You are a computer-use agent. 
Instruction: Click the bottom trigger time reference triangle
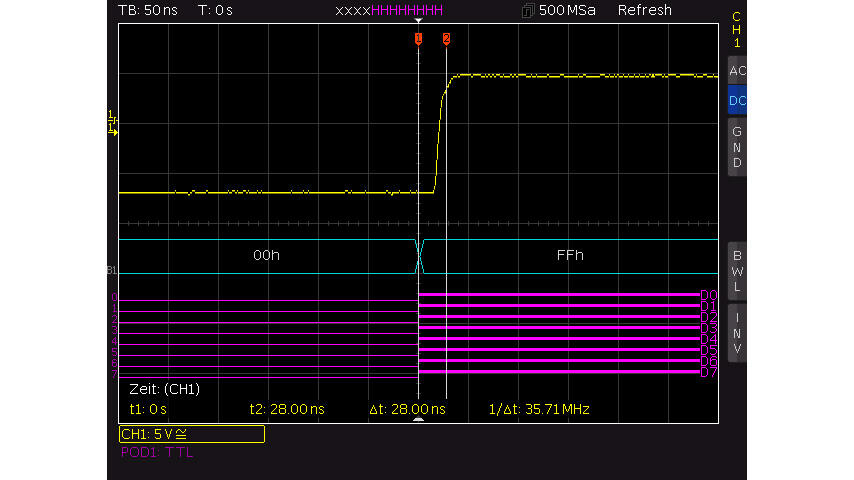(x=419, y=421)
